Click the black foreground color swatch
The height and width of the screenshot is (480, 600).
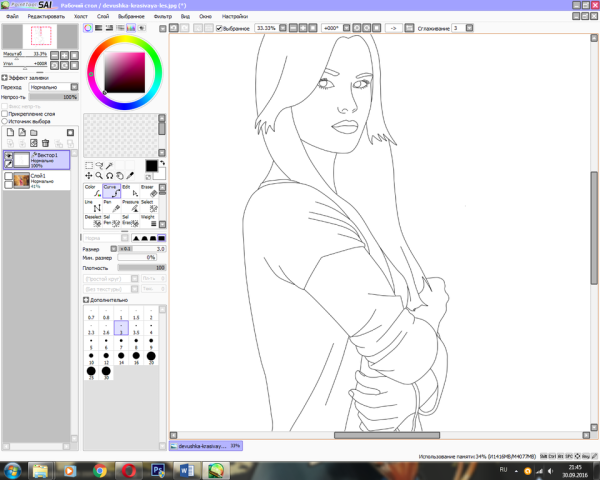click(x=150, y=166)
